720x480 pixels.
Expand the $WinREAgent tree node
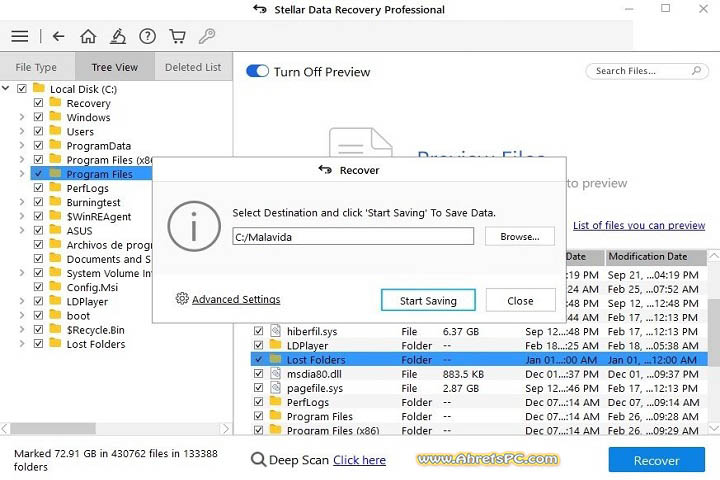(x=22, y=216)
